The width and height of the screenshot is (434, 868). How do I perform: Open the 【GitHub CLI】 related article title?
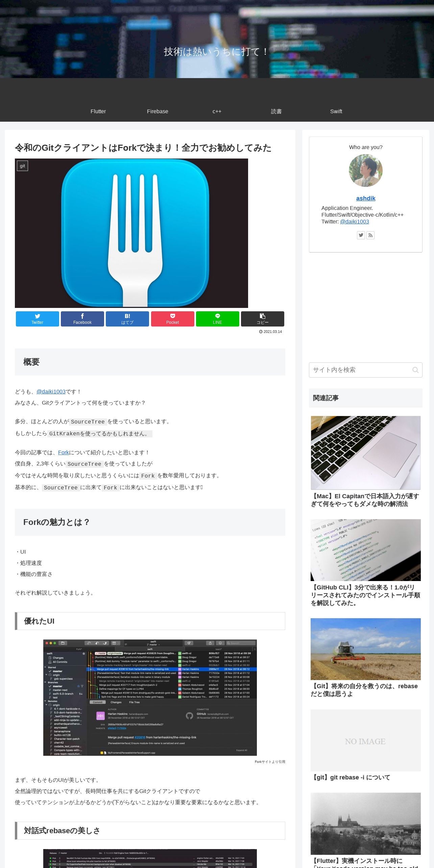pyautogui.click(x=365, y=595)
